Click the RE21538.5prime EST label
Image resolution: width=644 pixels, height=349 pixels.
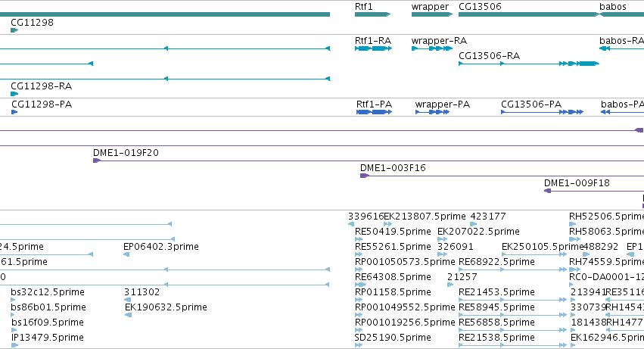[496, 337]
